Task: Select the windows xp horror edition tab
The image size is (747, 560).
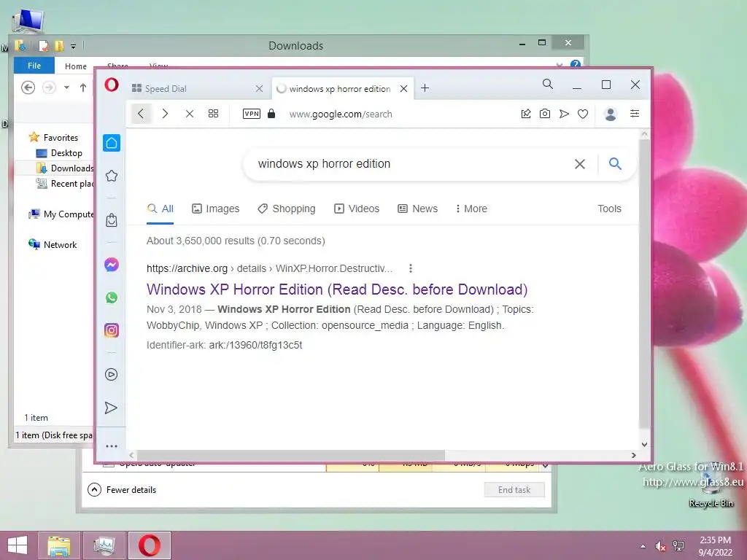Action: [x=343, y=88]
